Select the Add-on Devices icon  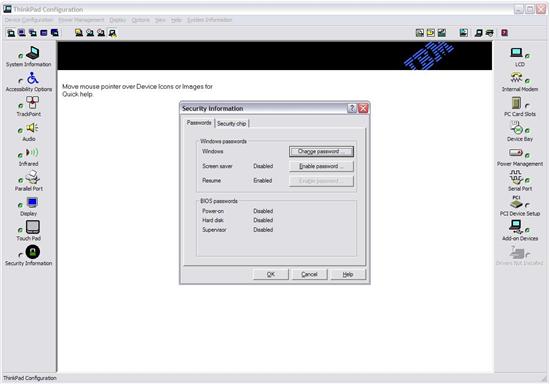click(516, 227)
